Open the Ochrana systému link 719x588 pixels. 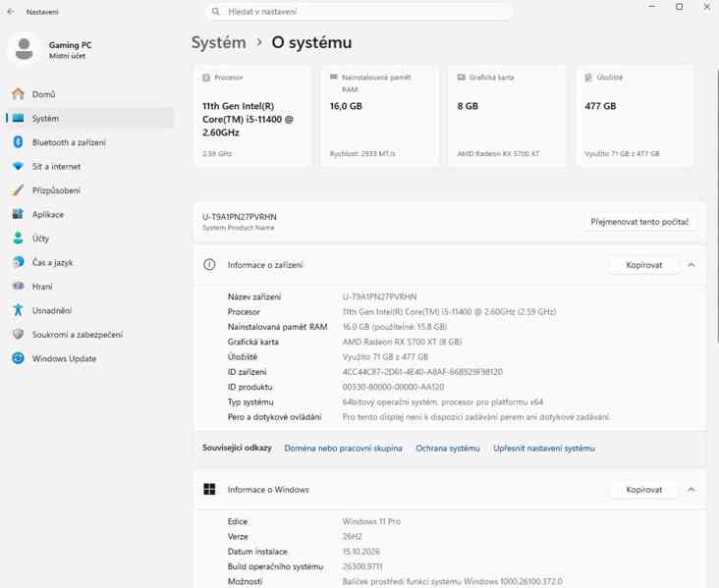(x=448, y=448)
